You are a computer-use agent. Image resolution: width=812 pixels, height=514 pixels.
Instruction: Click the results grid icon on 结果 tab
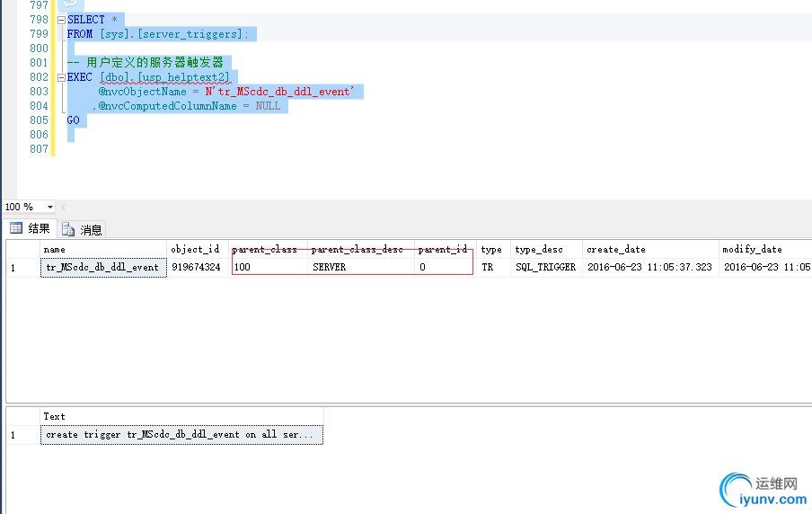[x=16, y=228]
